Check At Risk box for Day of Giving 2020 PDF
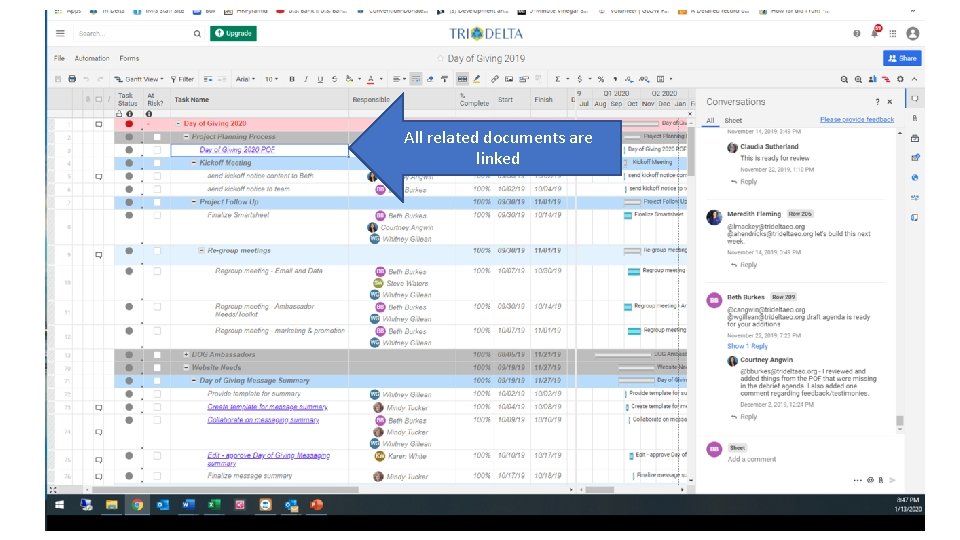This screenshot has height=540, width=960. coord(157,150)
